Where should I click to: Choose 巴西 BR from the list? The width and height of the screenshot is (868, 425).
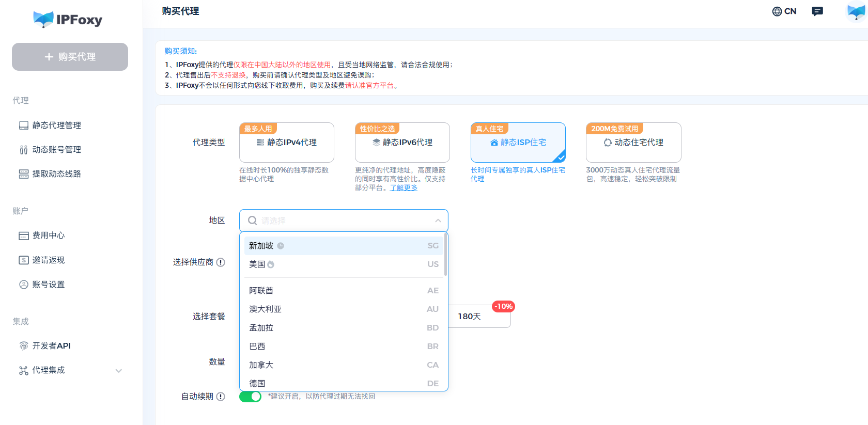coord(344,347)
